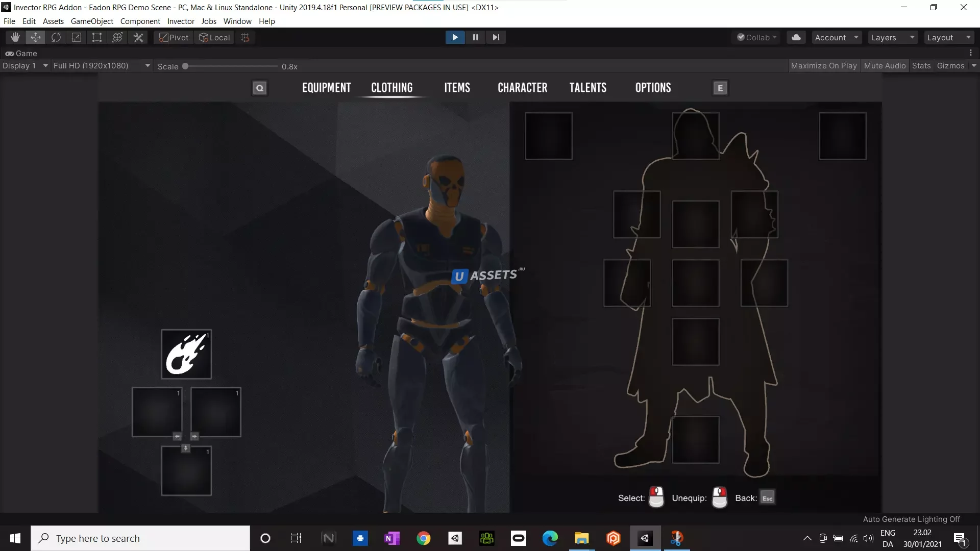The height and width of the screenshot is (551, 980).
Task: Open custom editor tools icon
Action: (138, 37)
